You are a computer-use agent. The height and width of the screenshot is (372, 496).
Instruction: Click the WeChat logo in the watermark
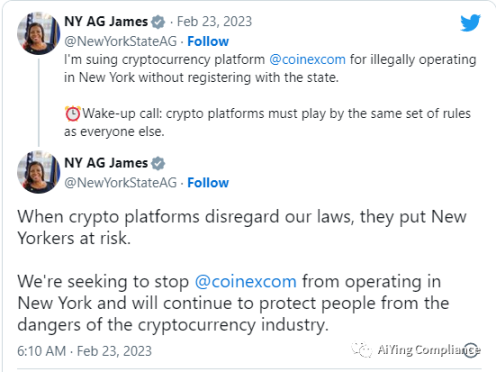tap(362, 350)
